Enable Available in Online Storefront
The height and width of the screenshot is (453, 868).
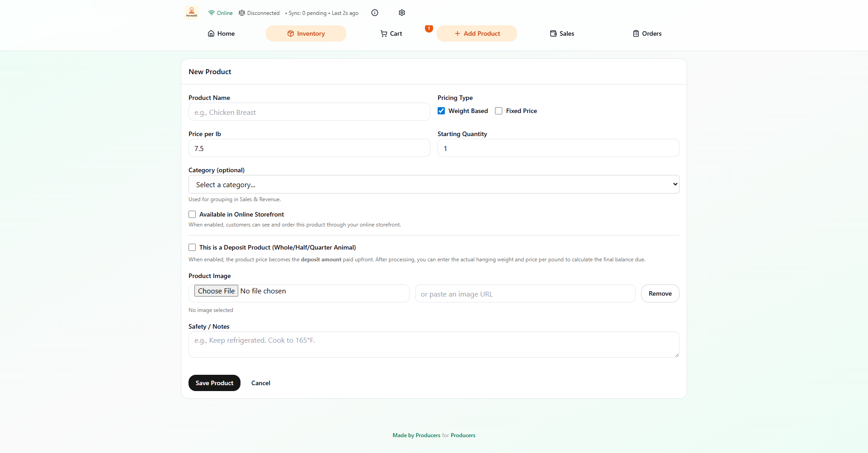coord(192,214)
